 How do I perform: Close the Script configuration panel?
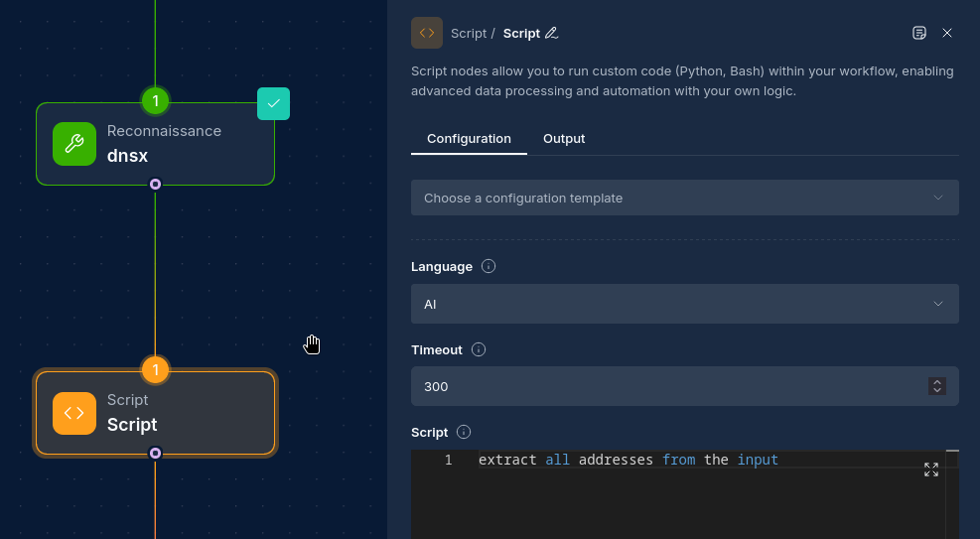(x=947, y=33)
